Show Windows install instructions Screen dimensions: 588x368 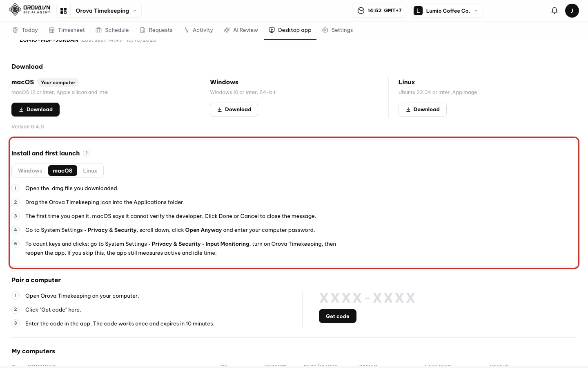tap(30, 171)
